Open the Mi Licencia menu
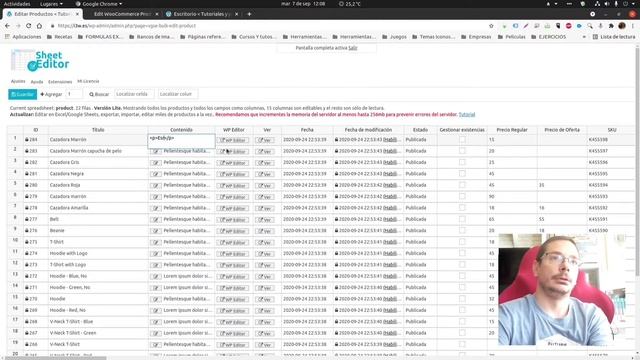 [88, 81]
